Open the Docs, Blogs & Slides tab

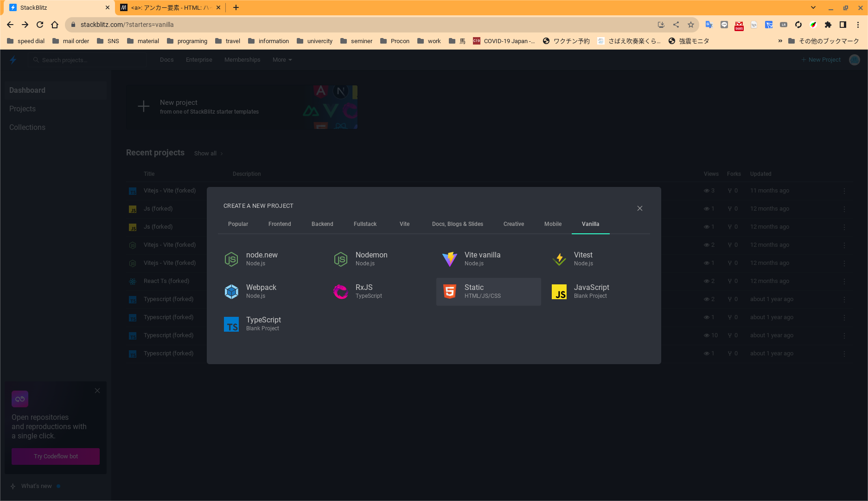pyautogui.click(x=458, y=224)
